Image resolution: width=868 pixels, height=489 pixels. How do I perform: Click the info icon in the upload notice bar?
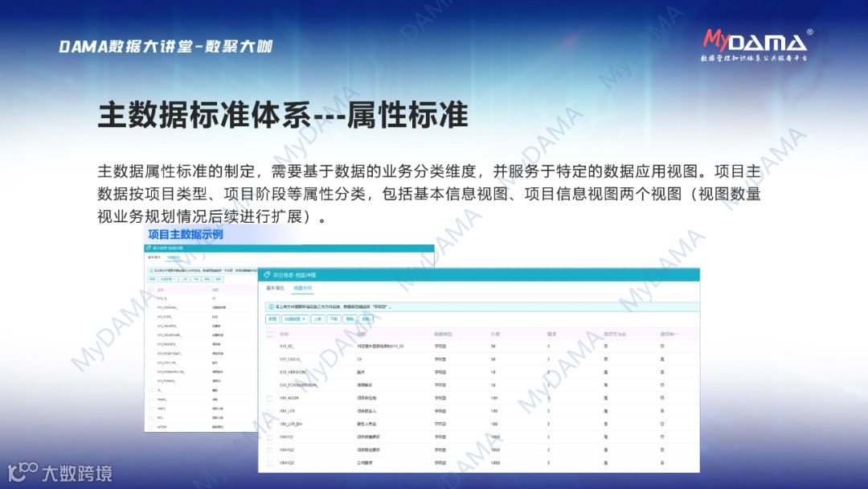tap(270, 305)
